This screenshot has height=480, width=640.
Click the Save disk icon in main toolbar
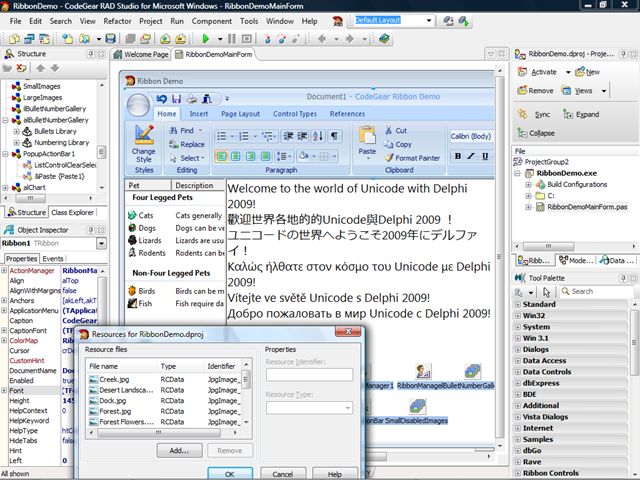[x=110, y=39]
